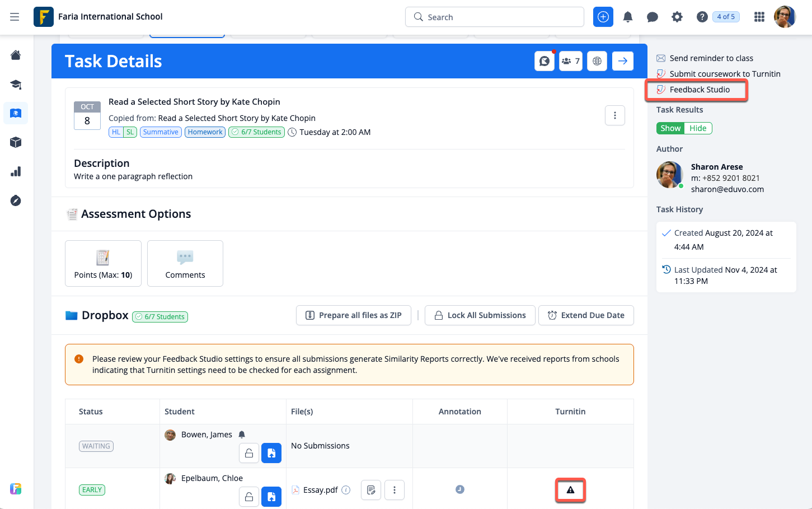The width and height of the screenshot is (812, 509).
Task: Click the Turnitin warning icon for Chloe
Action: 570,490
